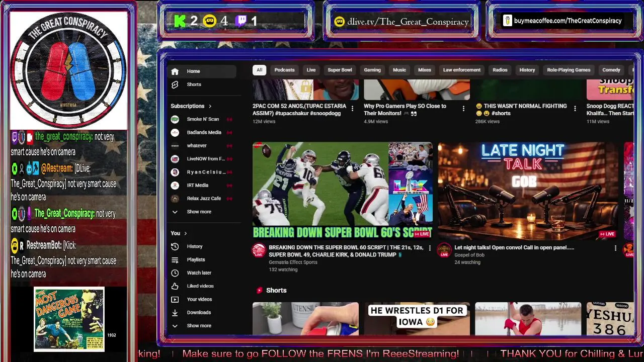Open the Watch later clock icon
This screenshot has height=362, width=644.
pyautogui.click(x=175, y=273)
